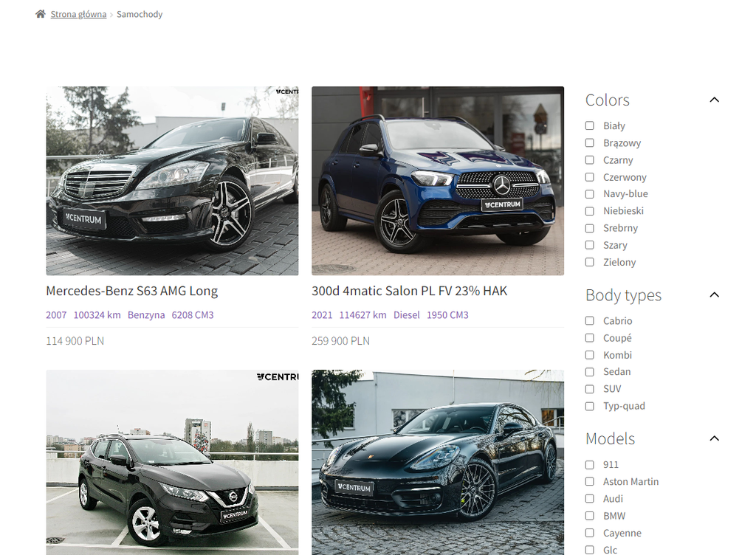
Task: Tick the Cabrio body type checkbox
Action: pyautogui.click(x=590, y=321)
